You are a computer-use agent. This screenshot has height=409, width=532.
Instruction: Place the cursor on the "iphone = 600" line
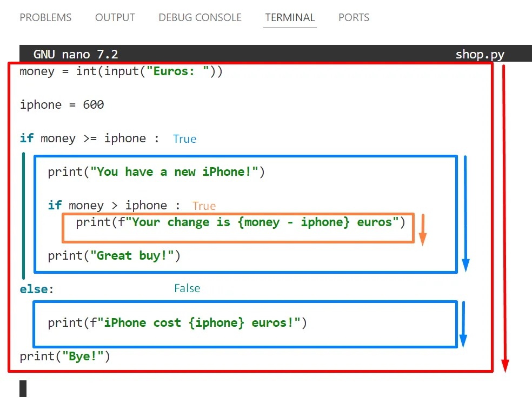[x=62, y=105]
